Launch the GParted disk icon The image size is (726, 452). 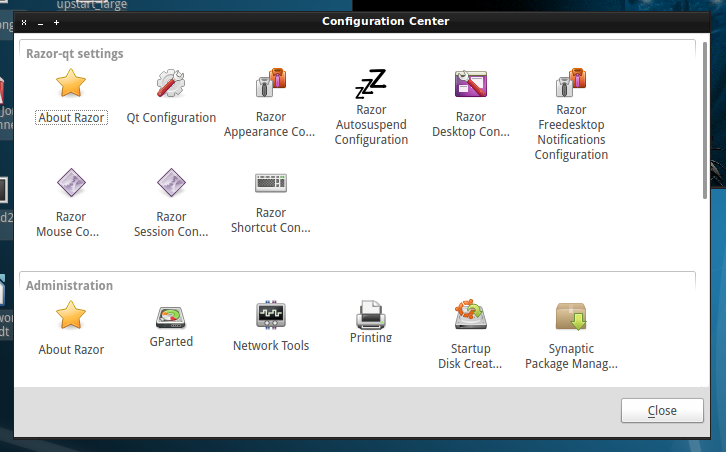click(x=171, y=318)
